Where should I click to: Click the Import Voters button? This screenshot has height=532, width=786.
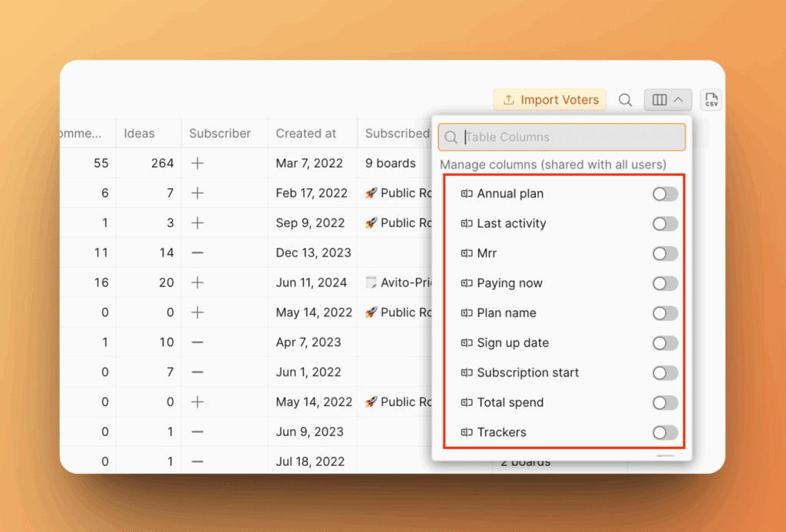[x=550, y=100]
